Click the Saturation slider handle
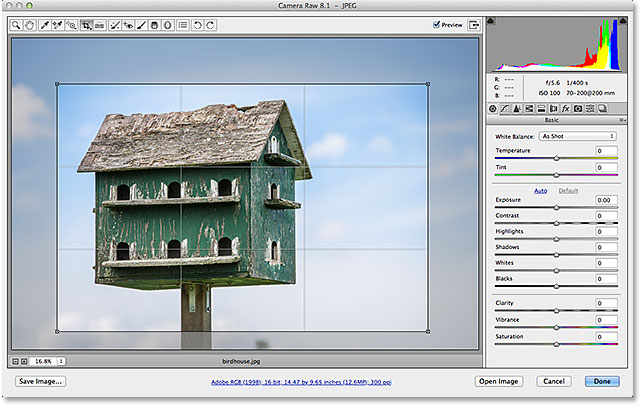 (x=556, y=344)
